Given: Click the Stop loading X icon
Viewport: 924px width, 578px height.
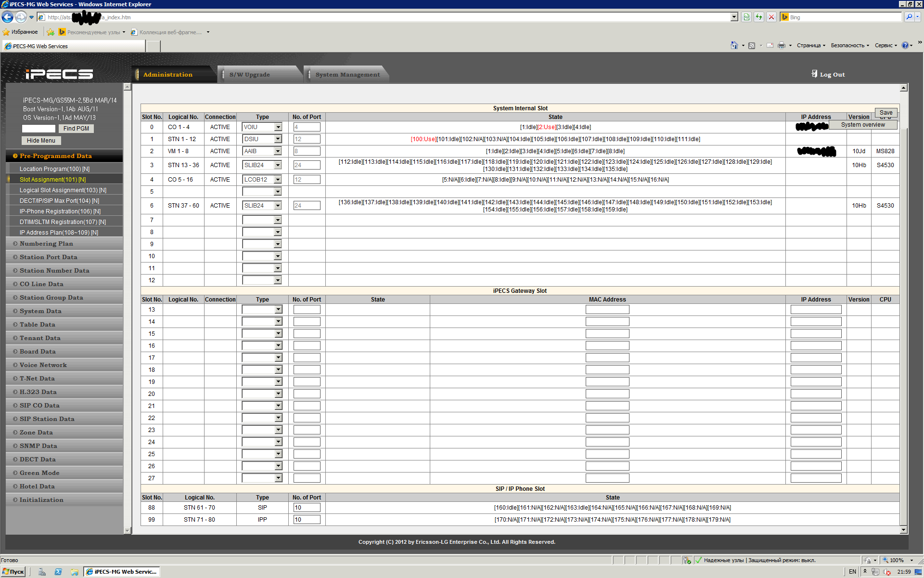Looking at the screenshot, I should coord(771,17).
